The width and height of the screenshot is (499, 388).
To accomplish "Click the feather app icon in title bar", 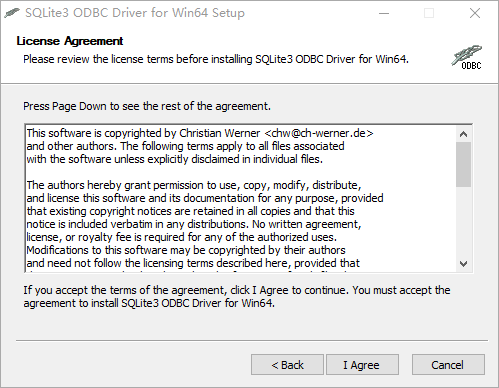I will pos(12,13).
